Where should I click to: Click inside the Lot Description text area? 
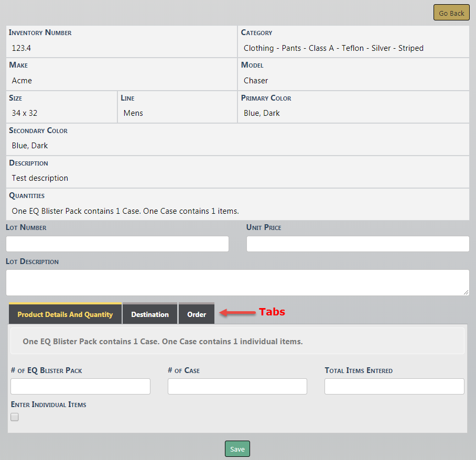237,282
